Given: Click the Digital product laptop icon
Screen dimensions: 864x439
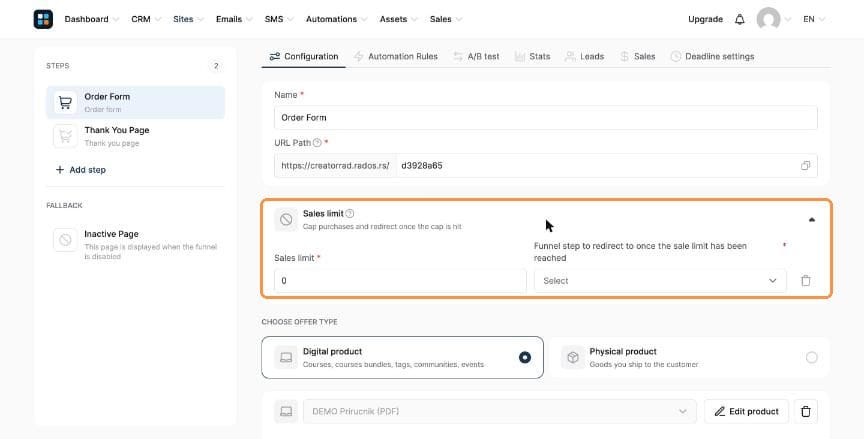Looking at the screenshot, I should coord(286,357).
